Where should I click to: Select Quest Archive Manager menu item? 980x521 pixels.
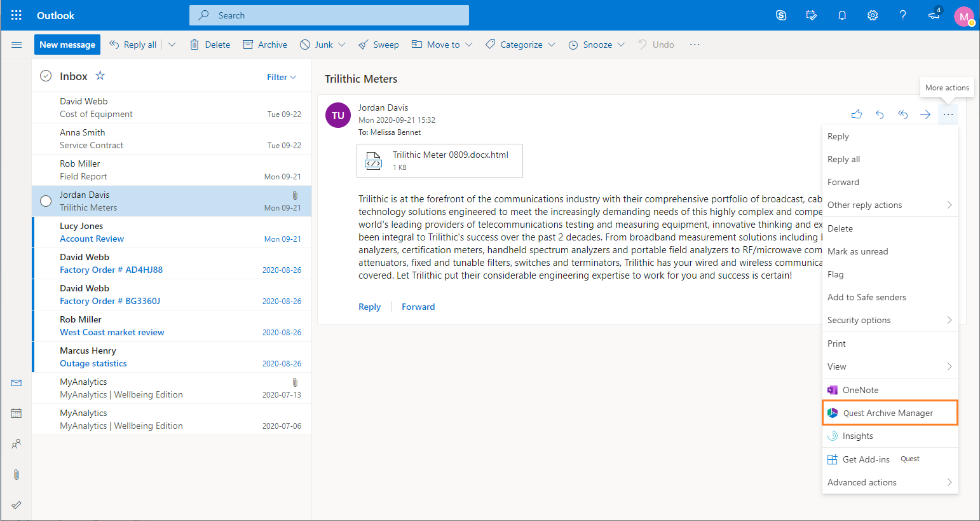pyautogui.click(x=890, y=413)
